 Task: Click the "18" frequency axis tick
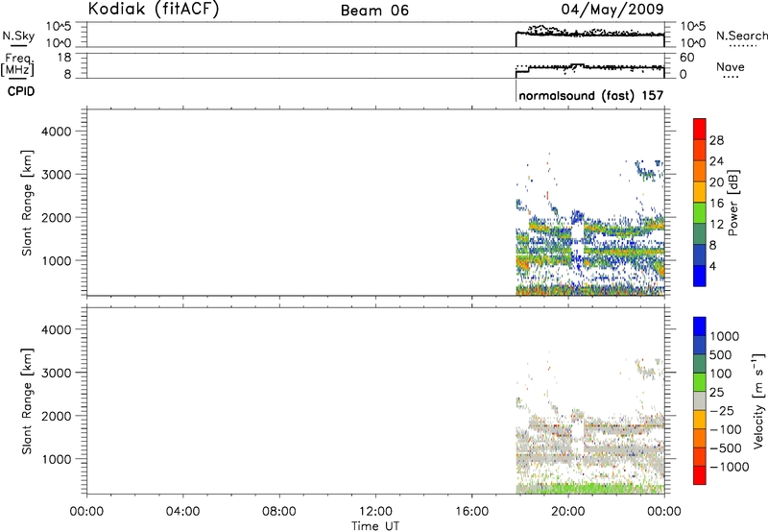point(64,58)
